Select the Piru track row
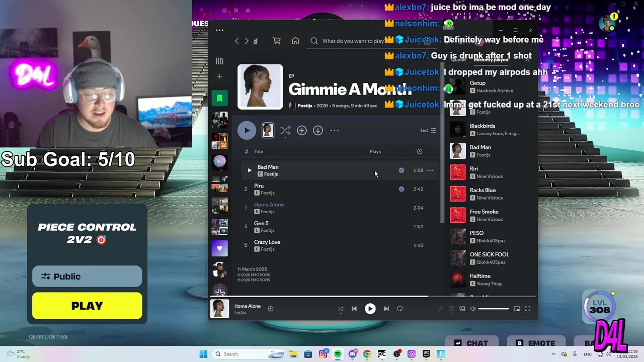 click(339, 189)
